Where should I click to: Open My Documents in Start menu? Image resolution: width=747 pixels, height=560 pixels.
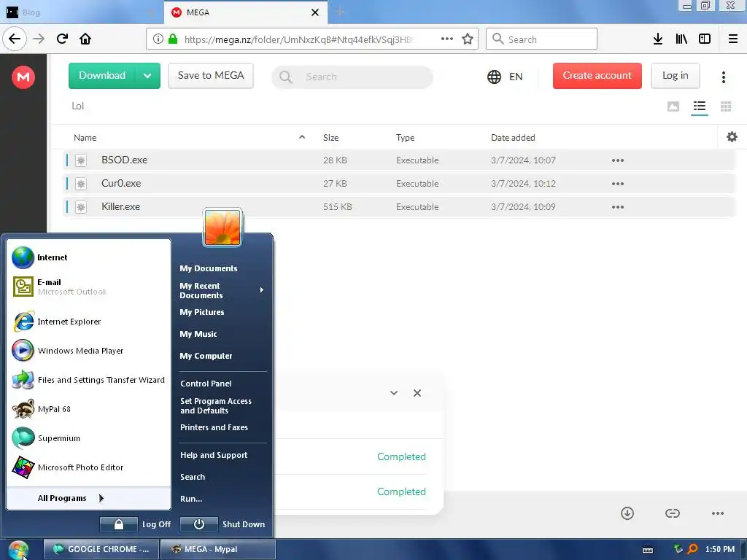click(x=208, y=268)
